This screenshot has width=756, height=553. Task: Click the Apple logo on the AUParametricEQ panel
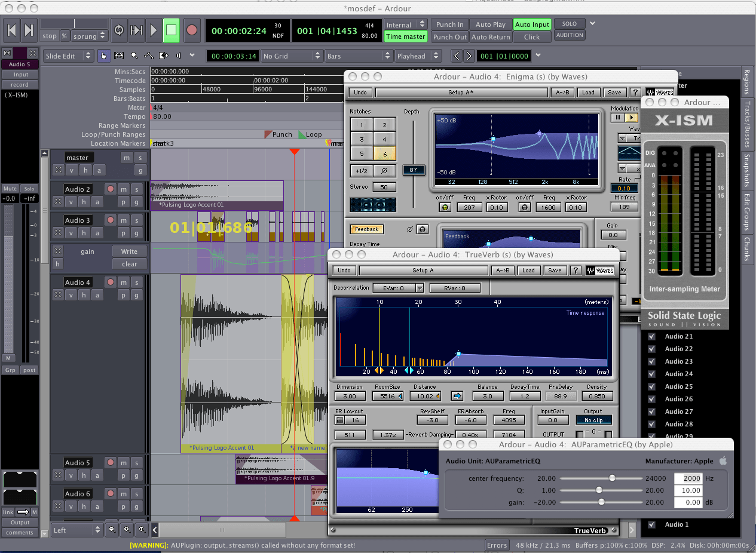pos(722,460)
